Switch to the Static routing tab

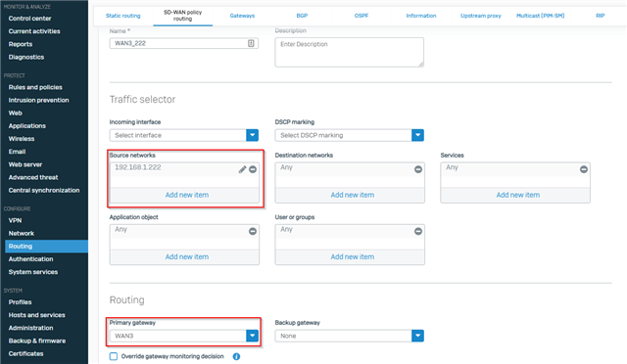(123, 16)
